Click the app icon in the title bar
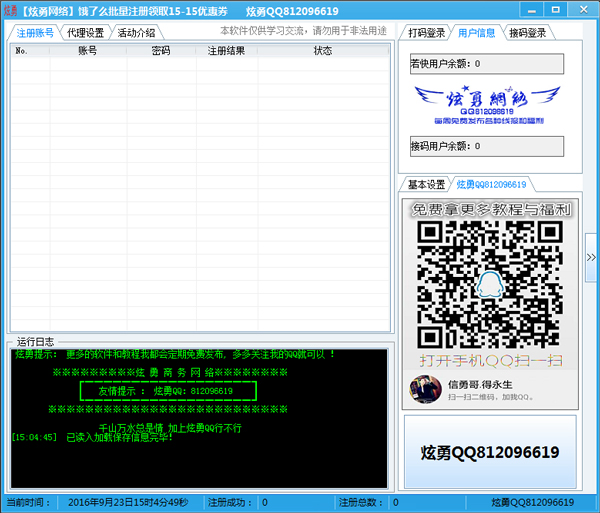Viewport: 600px width, 513px height. (10, 11)
